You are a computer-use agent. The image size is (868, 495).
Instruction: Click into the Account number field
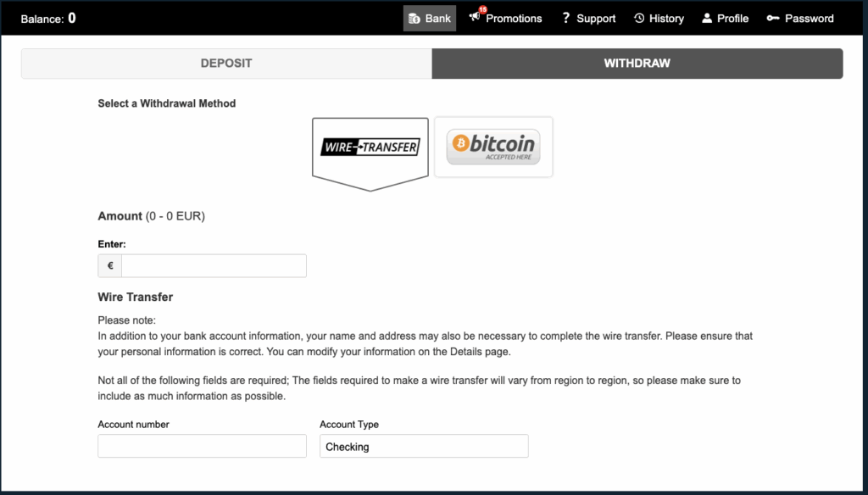point(202,447)
